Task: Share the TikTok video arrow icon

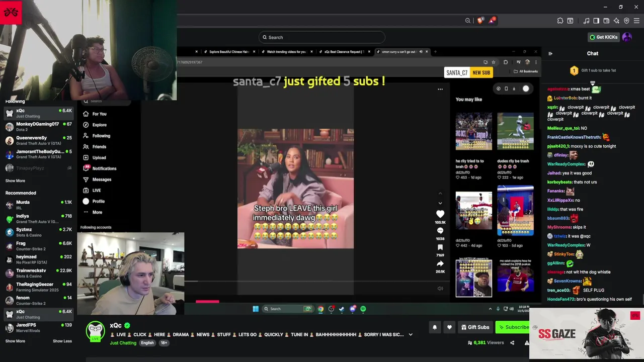Action: coord(440,263)
